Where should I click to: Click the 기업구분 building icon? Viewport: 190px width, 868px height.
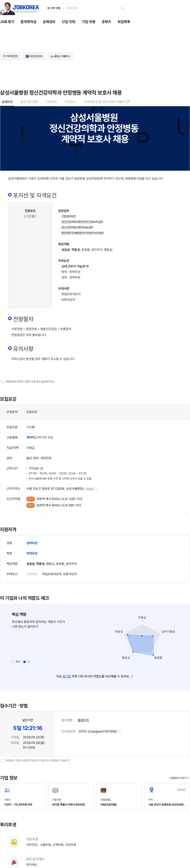point(55,790)
